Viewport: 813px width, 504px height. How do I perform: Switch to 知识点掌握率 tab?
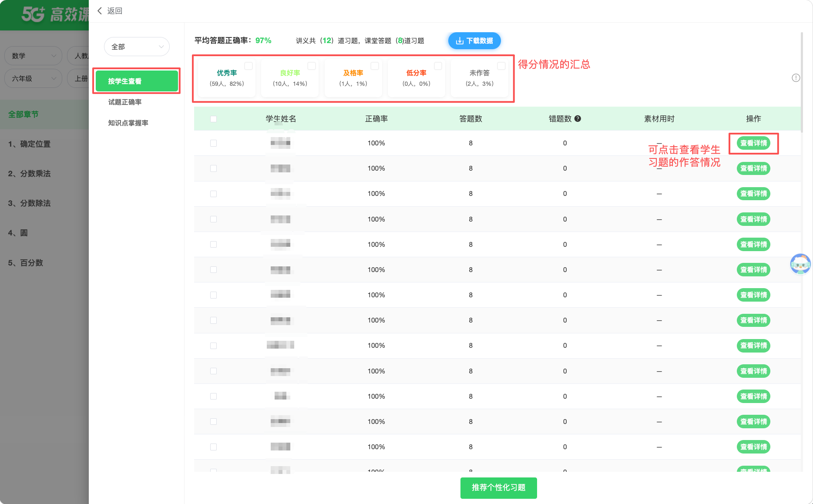click(128, 123)
